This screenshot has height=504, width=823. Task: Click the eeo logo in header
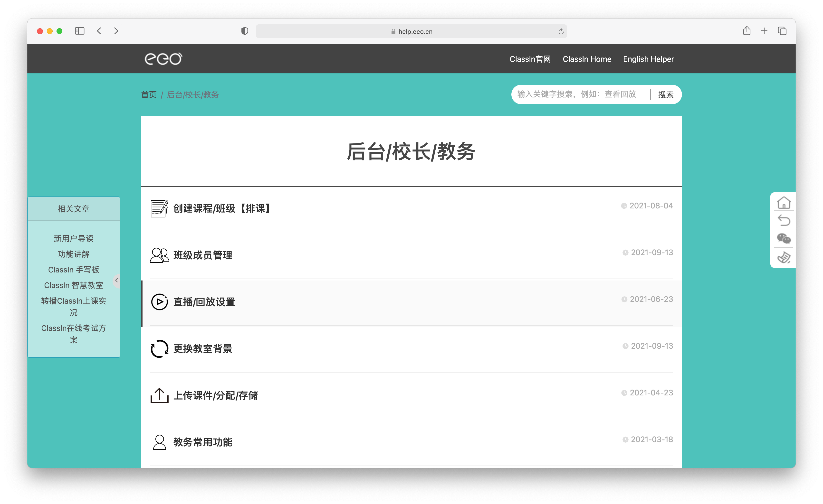coord(163,59)
